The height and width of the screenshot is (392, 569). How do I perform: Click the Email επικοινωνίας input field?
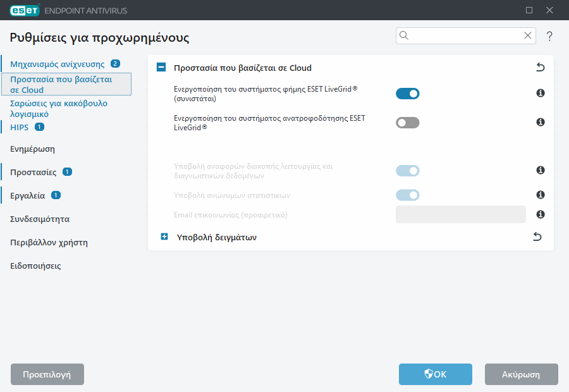[460, 214]
